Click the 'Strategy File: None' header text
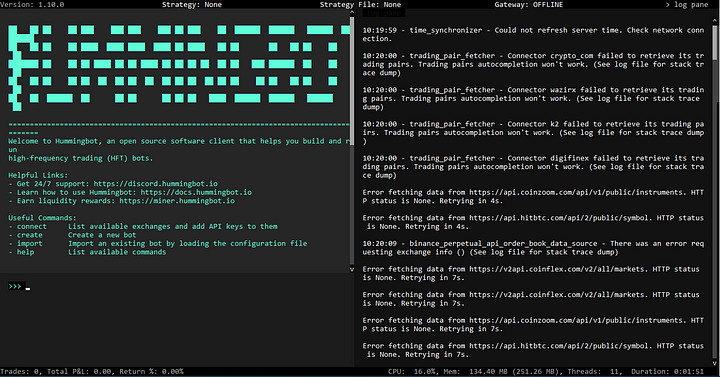Viewport: 720px width, 377px height. point(360,5)
